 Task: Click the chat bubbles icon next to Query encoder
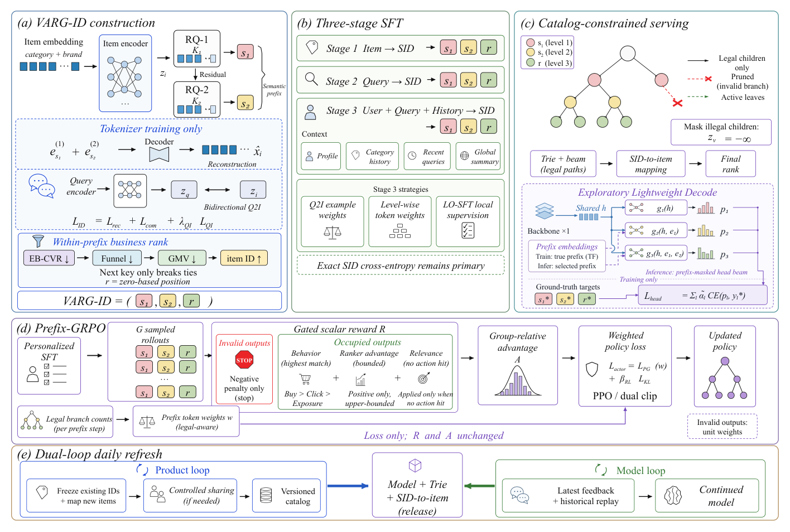coord(42,187)
